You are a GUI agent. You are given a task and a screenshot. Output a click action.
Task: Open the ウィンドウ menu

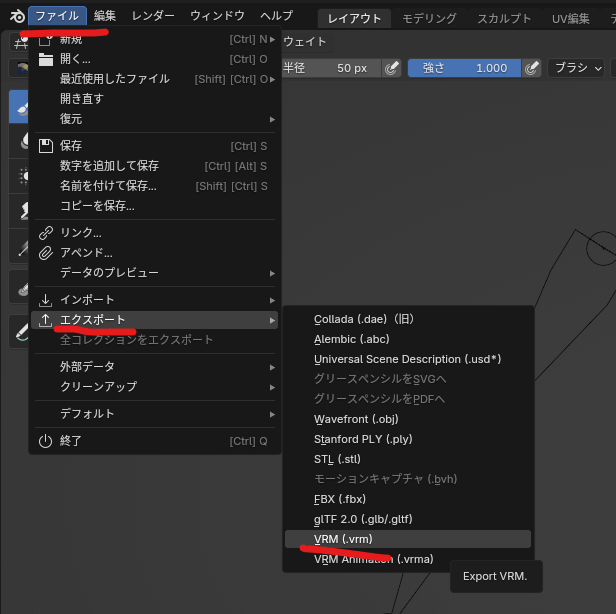(x=217, y=16)
